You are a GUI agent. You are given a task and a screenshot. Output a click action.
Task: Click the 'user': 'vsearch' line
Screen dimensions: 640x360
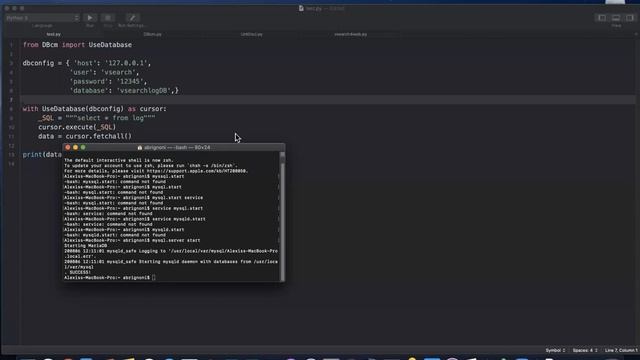pos(104,72)
